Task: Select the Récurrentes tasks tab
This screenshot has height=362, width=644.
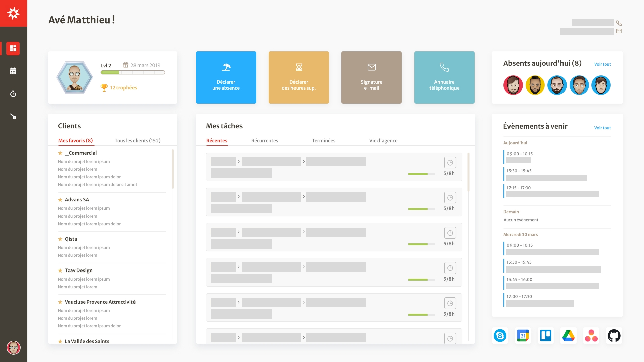Action: [x=265, y=141]
